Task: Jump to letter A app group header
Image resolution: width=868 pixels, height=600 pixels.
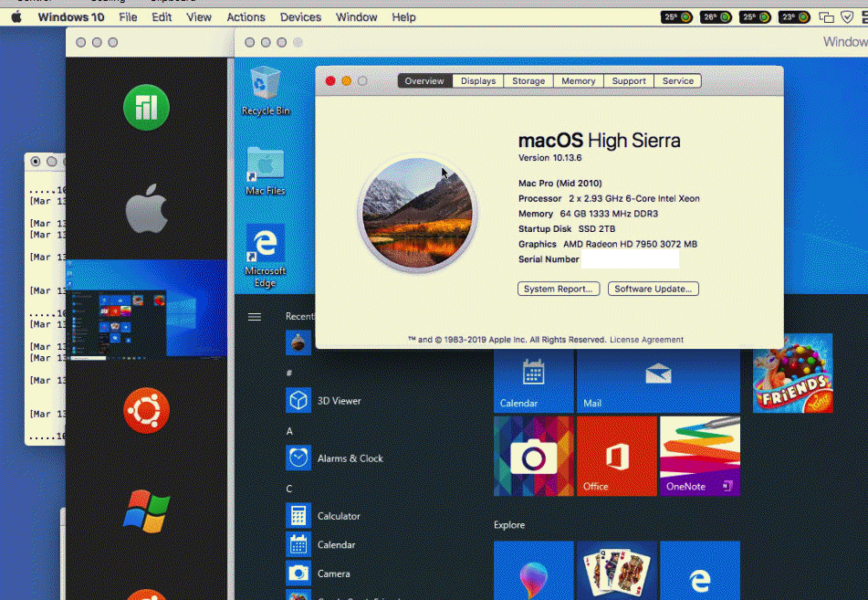Action: [x=289, y=431]
